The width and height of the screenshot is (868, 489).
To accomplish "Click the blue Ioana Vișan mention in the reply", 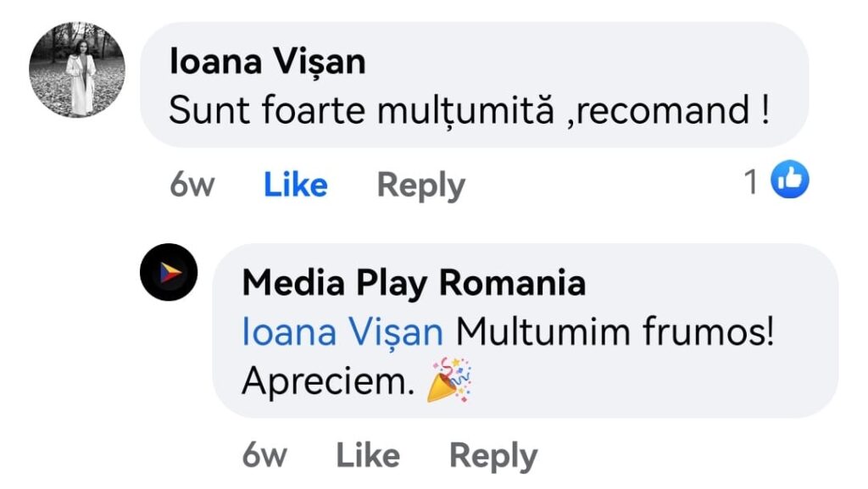I will coord(342,332).
